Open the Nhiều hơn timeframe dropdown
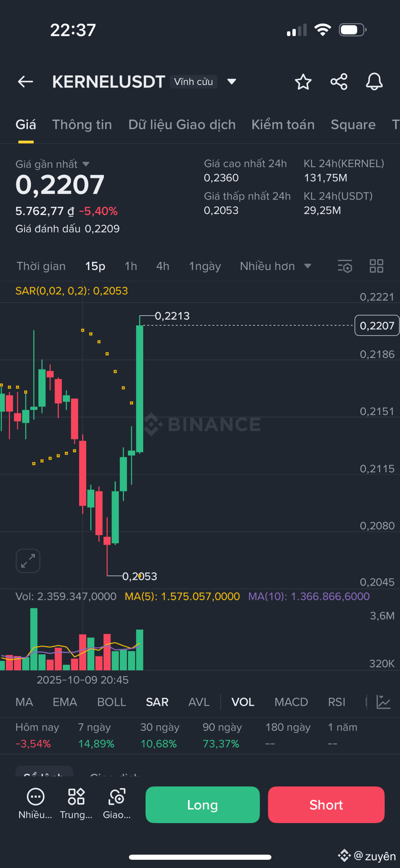Image resolution: width=400 pixels, height=868 pixels. [275, 266]
